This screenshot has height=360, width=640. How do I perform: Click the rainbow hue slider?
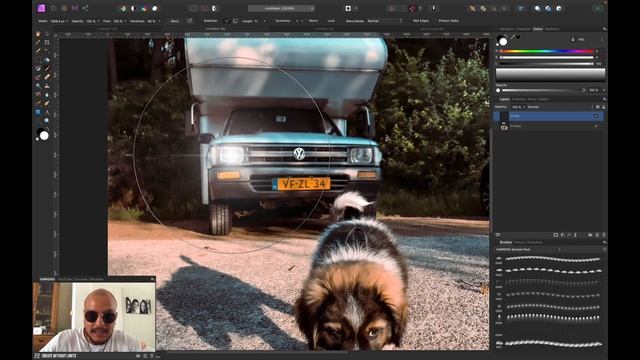547,51
